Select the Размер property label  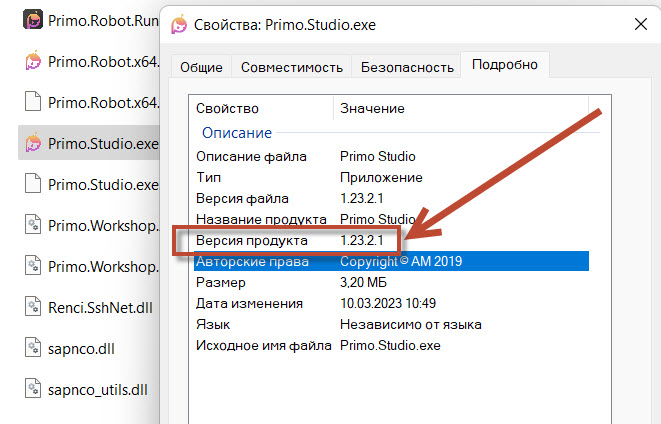point(220,282)
